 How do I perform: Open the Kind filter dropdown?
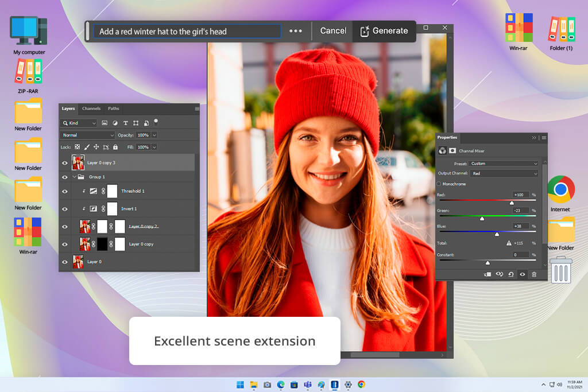(79, 123)
